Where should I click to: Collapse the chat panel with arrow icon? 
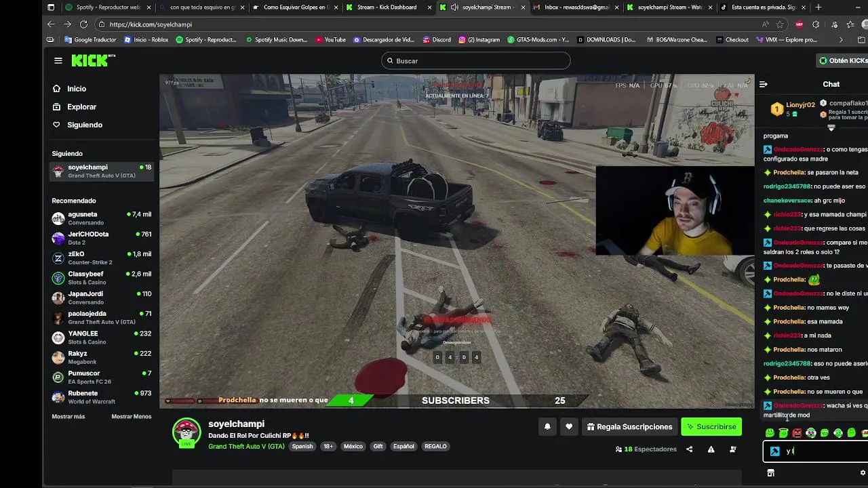[764, 84]
